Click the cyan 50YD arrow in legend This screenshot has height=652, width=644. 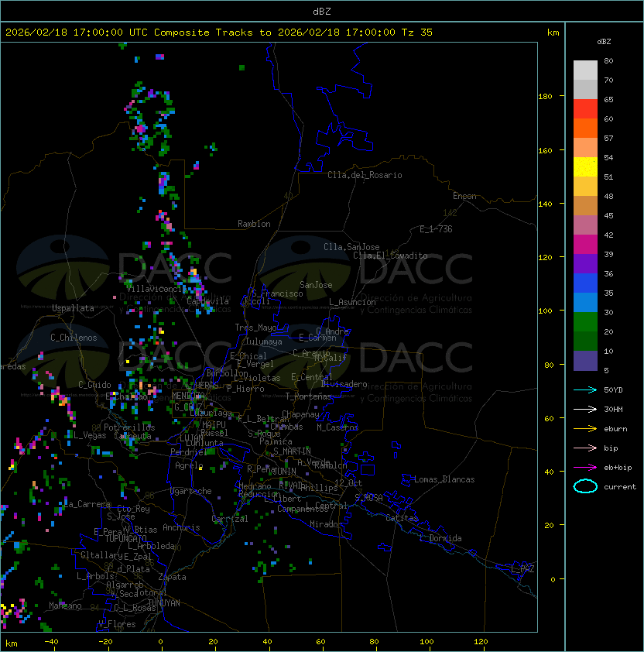point(585,390)
